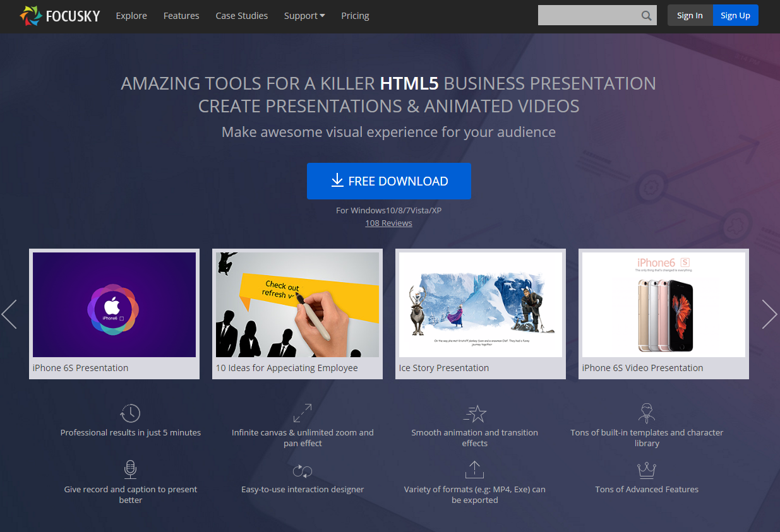Click the Ice Story Presentation caption
The width and height of the screenshot is (780, 532).
click(444, 368)
